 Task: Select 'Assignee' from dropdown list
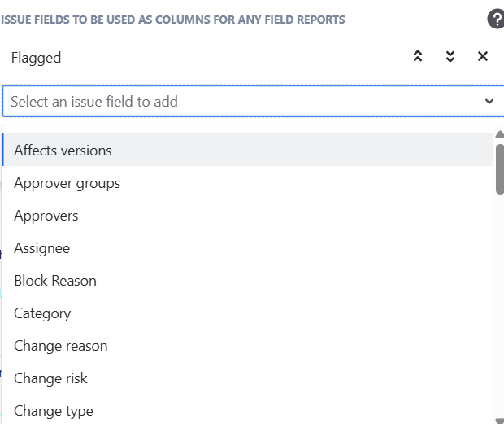point(41,248)
